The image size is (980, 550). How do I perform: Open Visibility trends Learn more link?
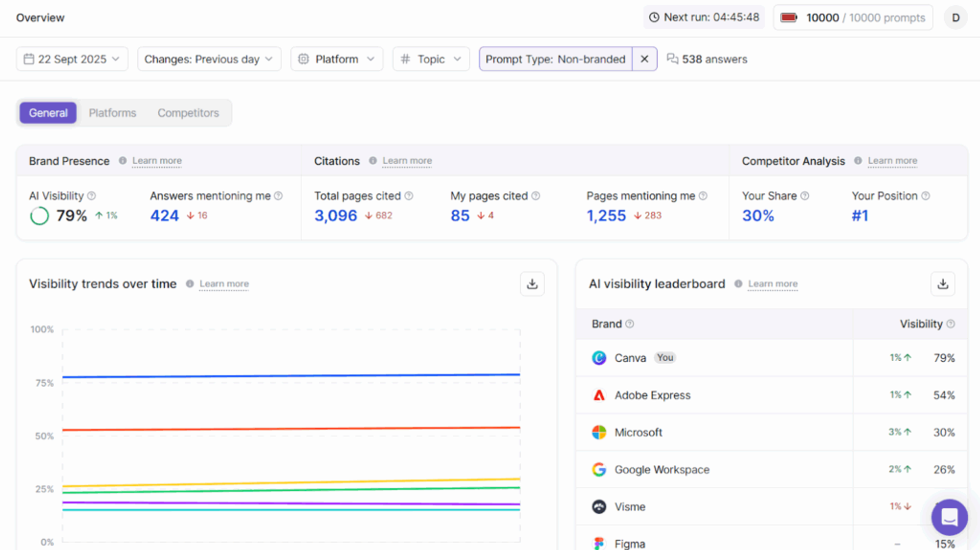pos(224,284)
